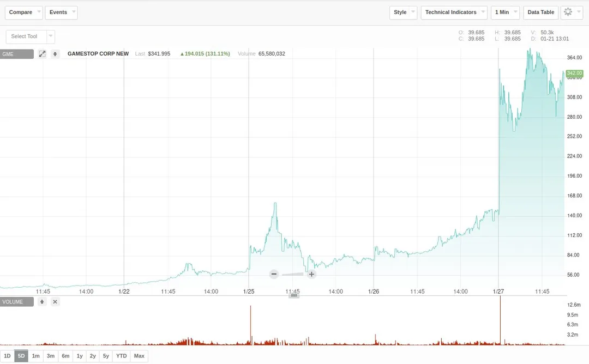Click the zoom slider track between minus and plus
This screenshot has height=364, width=589.
coord(293,274)
